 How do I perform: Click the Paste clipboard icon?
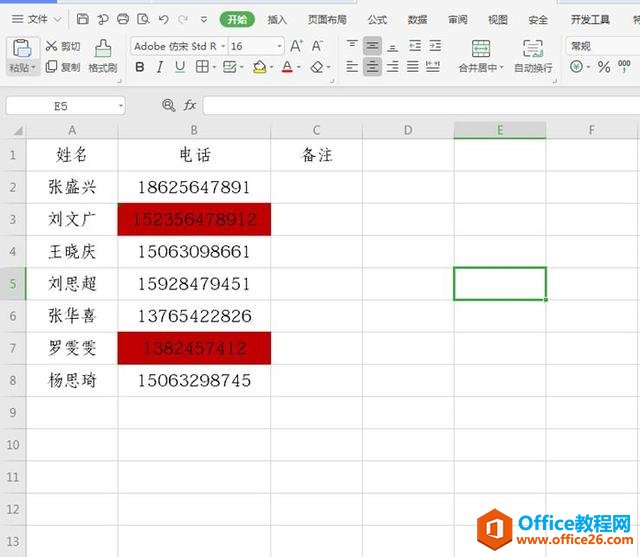(22, 49)
